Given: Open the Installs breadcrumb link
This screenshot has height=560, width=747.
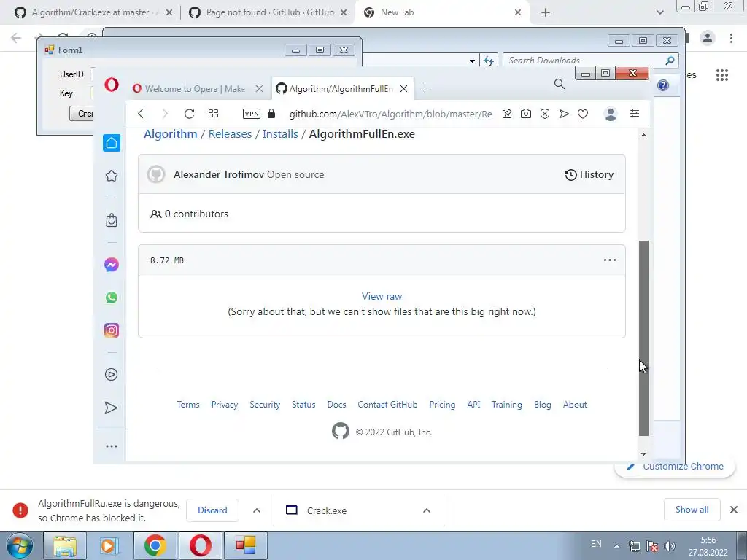Looking at the screenshot, I should 280,134.
